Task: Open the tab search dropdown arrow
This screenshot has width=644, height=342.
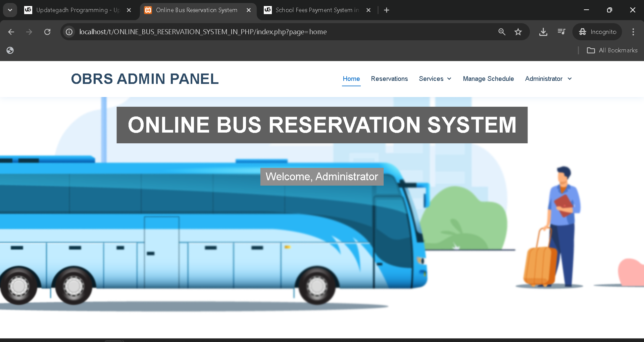Action: [10, 10]
